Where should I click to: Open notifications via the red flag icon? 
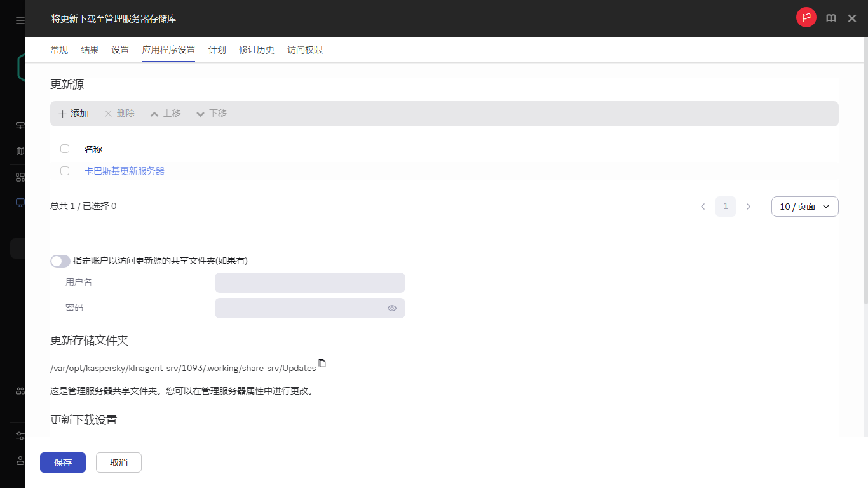tap(806, 18)
